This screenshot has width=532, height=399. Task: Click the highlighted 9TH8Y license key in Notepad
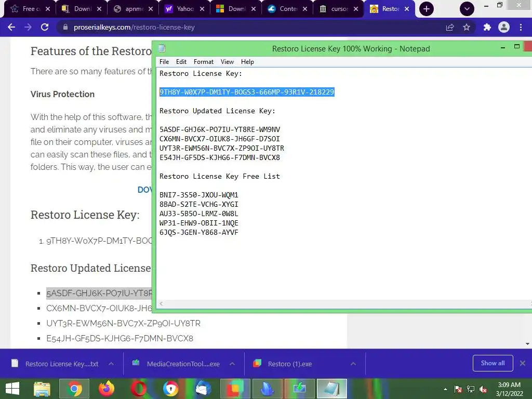tap(247, 92)
